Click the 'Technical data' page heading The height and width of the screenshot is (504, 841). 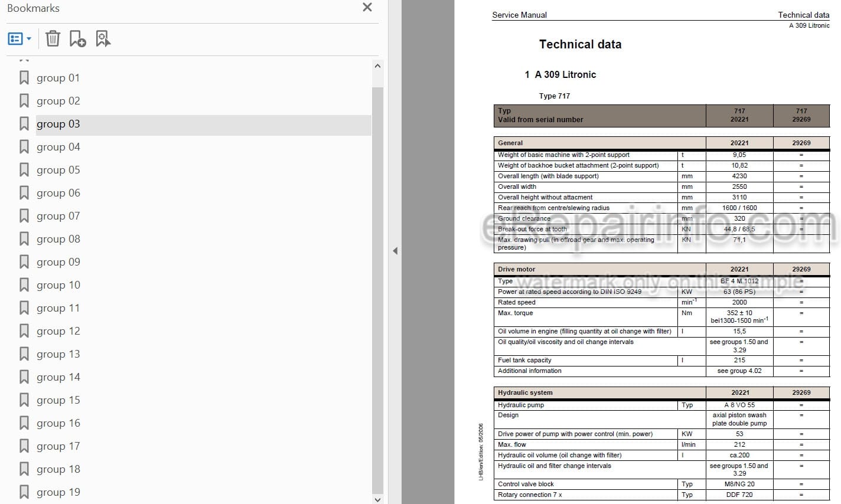point(580,44)
